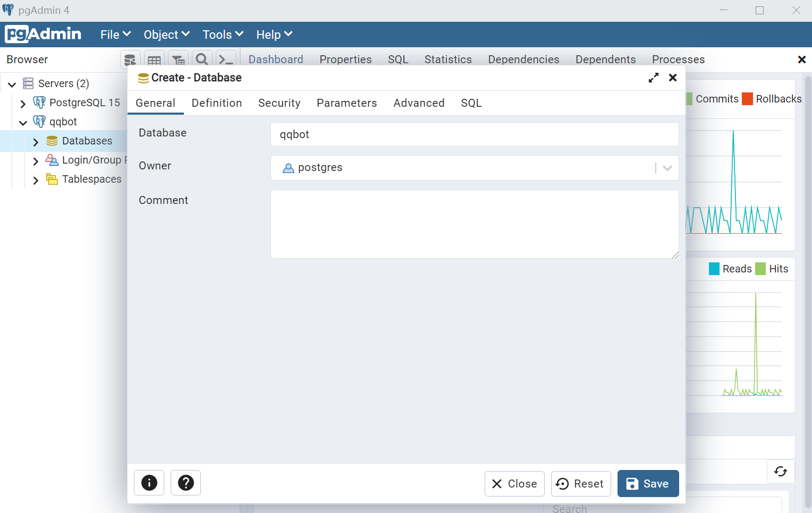Switch to the dialog SQL tab
Viewport: 812px width, 513px height.
point(471,103)
